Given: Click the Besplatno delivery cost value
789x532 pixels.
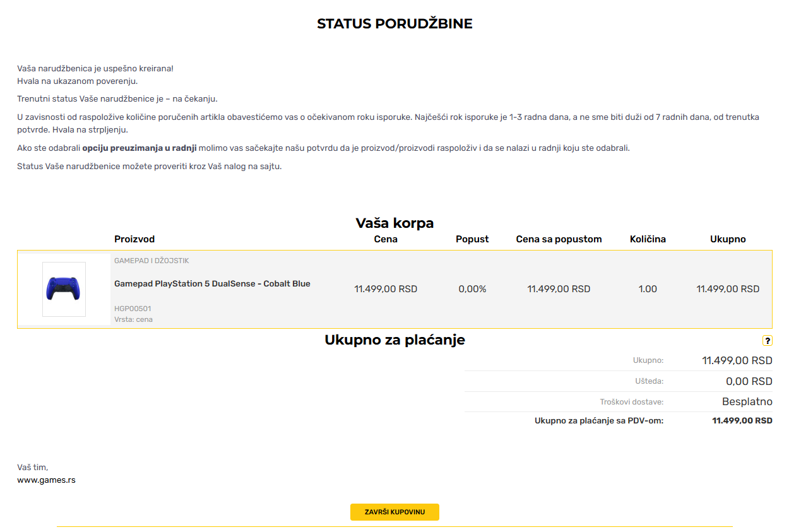Looking at the screenshot, I should click(x=747, y=402).
